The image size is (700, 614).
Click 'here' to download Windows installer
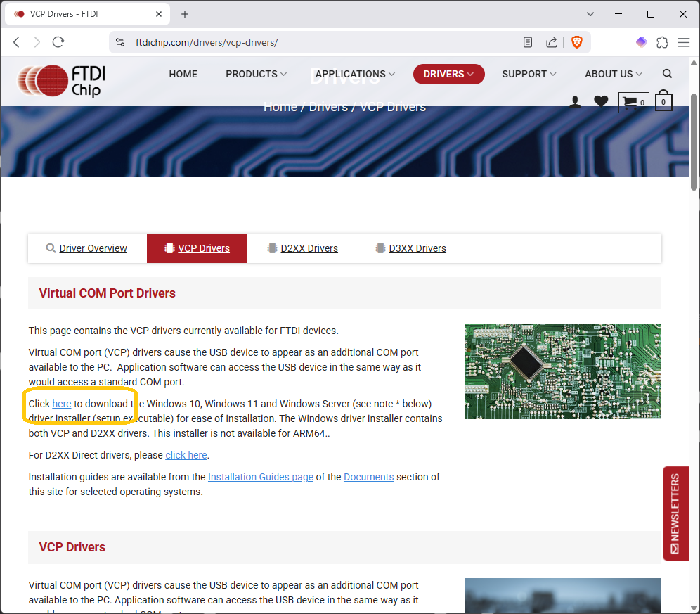62,404
